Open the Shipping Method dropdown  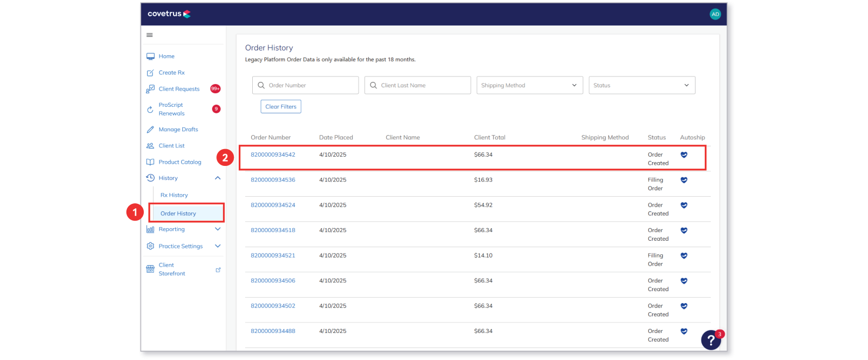[x=529, y=85]
